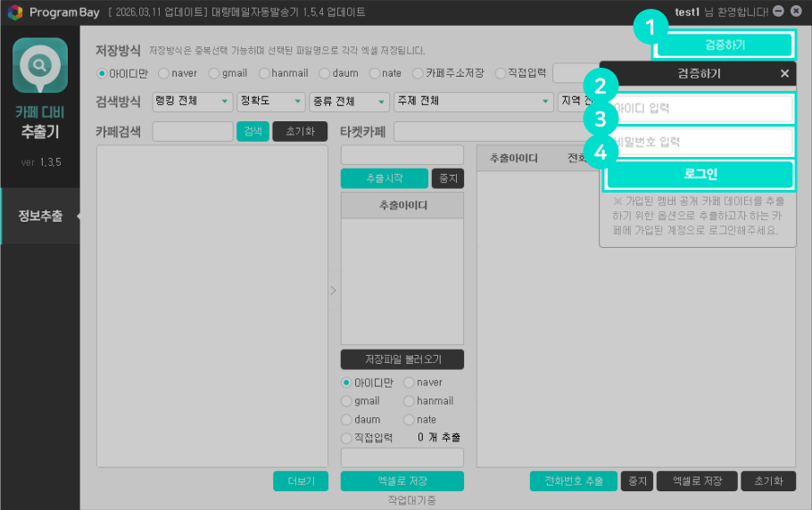Screen dimensions: 812x510
Task: Open the 정보추출 sidebar tab
Action: [x=40, y=216]
